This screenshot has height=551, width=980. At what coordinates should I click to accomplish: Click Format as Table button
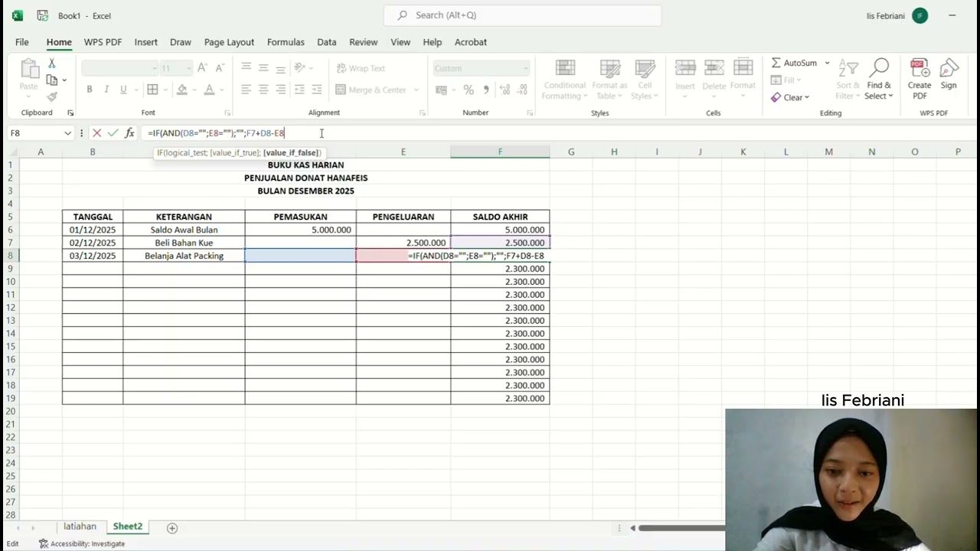609,80
